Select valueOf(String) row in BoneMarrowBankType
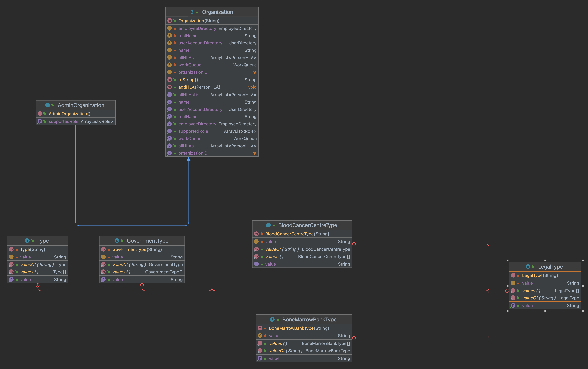The height and width of the screenshot is (369, 588). point(304,351)
